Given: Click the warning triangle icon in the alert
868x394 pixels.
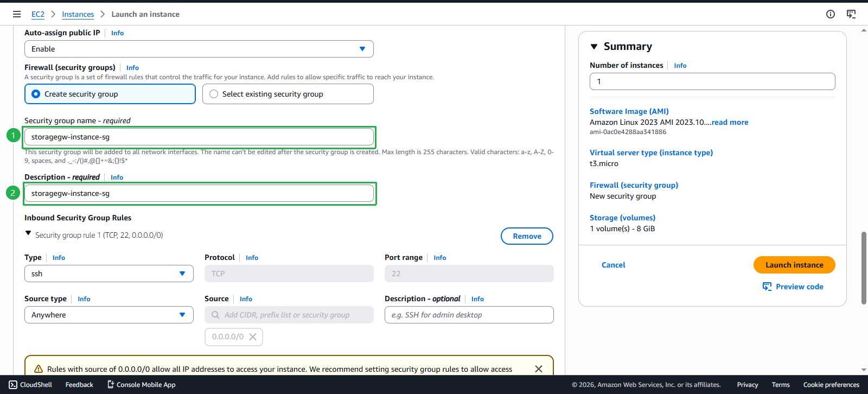Looking at the screenshot, I should point(39,369).
